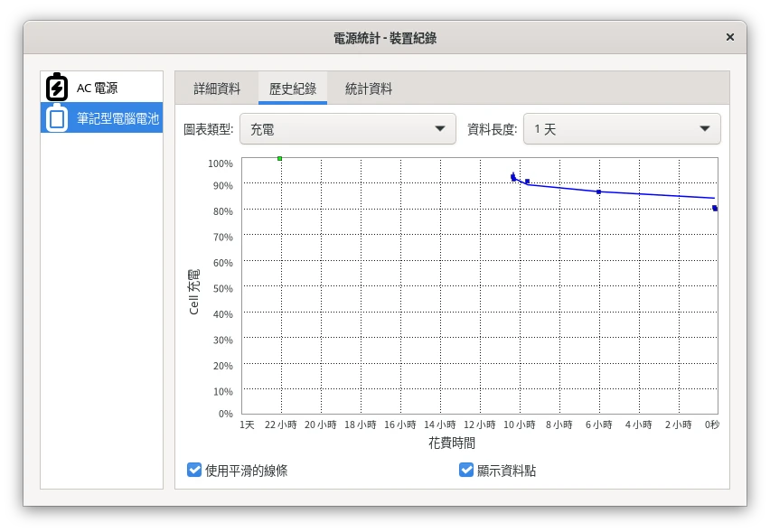Switch to the 詳細資料 tab

point(217,89)
